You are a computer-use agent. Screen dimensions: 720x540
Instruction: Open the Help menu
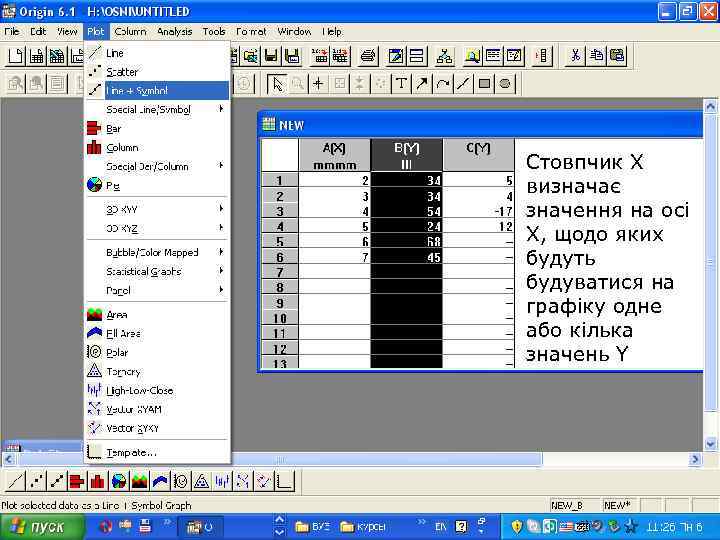[332, 32]
